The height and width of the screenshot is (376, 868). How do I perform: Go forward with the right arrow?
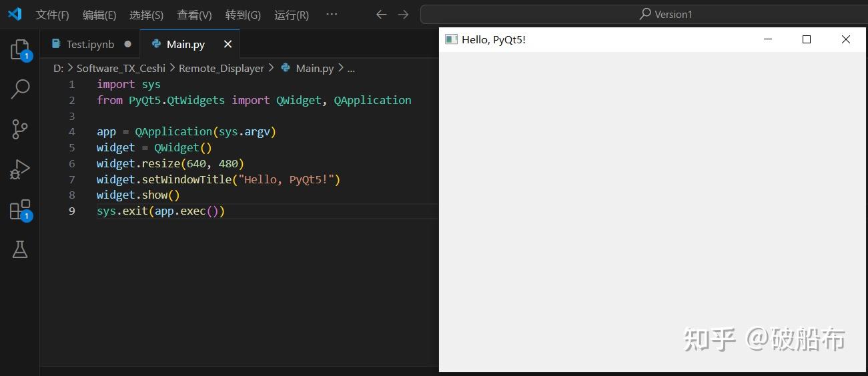click(403, 14)
